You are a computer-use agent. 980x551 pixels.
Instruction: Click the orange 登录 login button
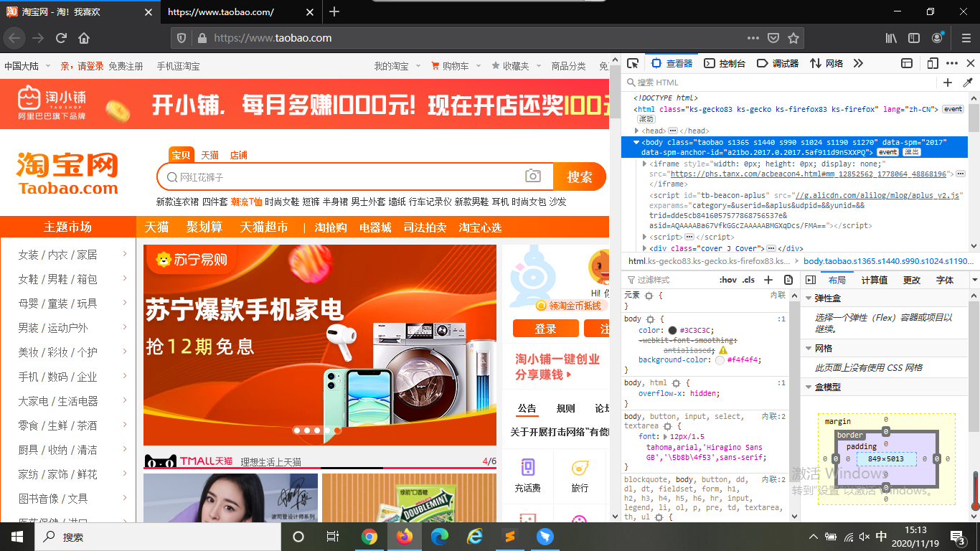[x=546, y=329]
